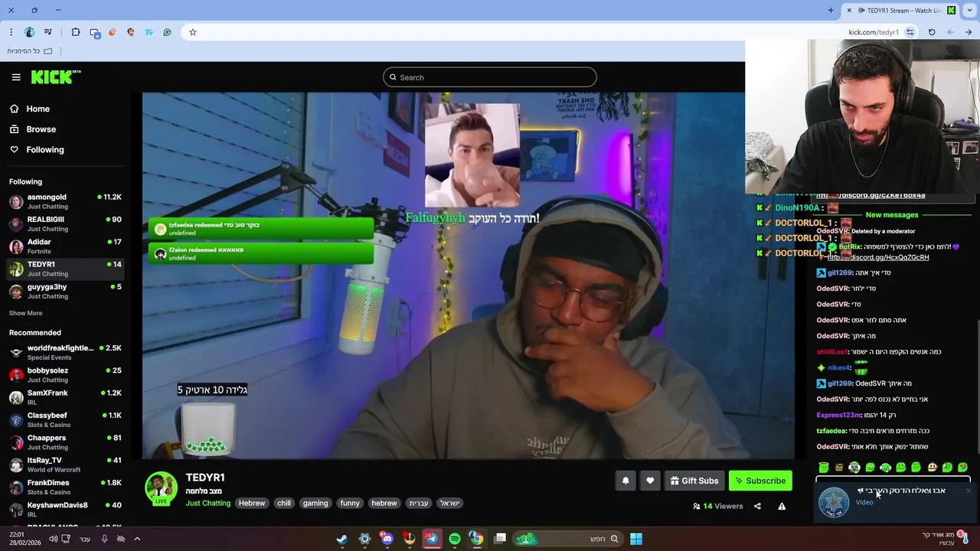Click the chill tag
This screenshot has width=980, height=551.
(284, 503)
